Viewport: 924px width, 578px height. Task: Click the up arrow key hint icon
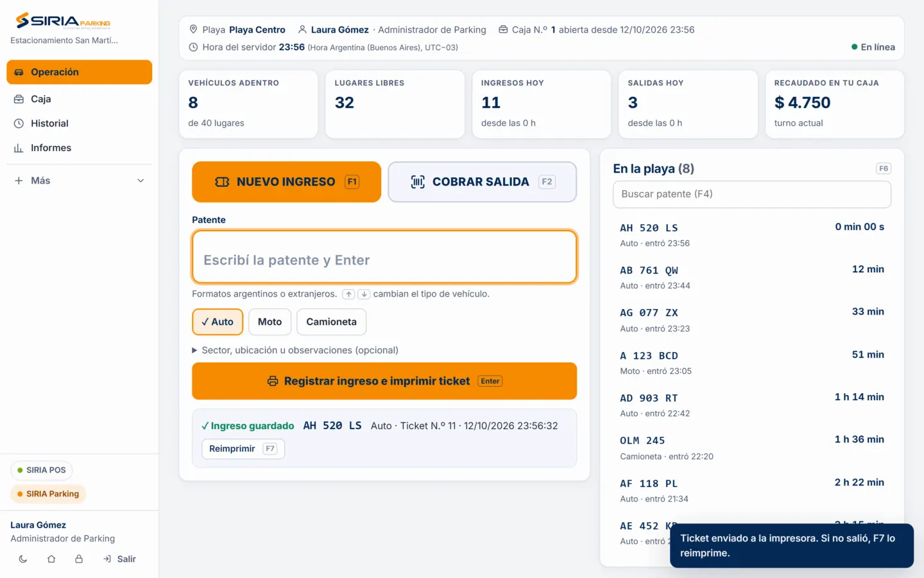click(x=348, y=294)
